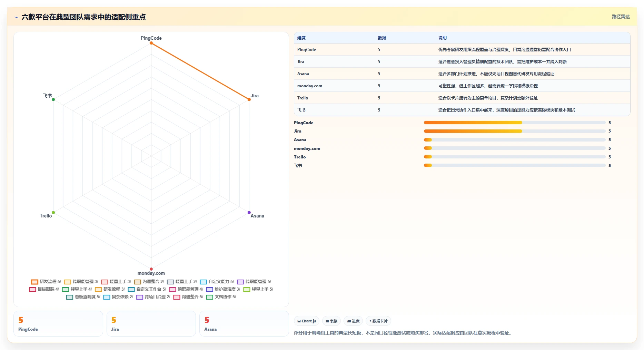Click the dashboard title 六款平台在典型团队需求中的适配侧重点

83,17
